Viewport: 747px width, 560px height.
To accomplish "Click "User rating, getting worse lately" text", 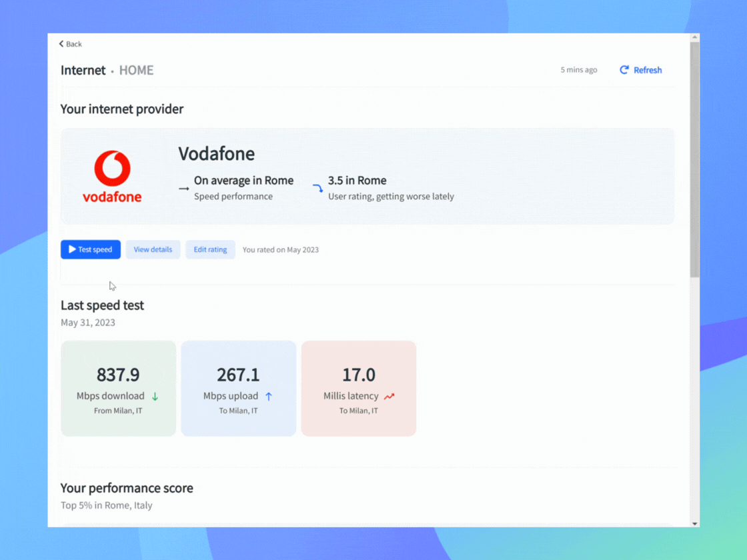I will (391, 196).
